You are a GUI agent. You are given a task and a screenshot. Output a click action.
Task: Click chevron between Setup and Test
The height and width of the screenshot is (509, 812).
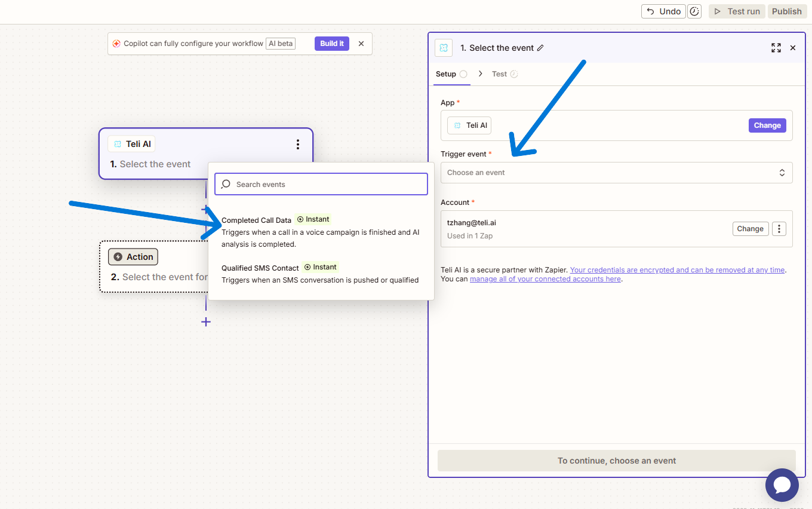(x=481, y=74)
